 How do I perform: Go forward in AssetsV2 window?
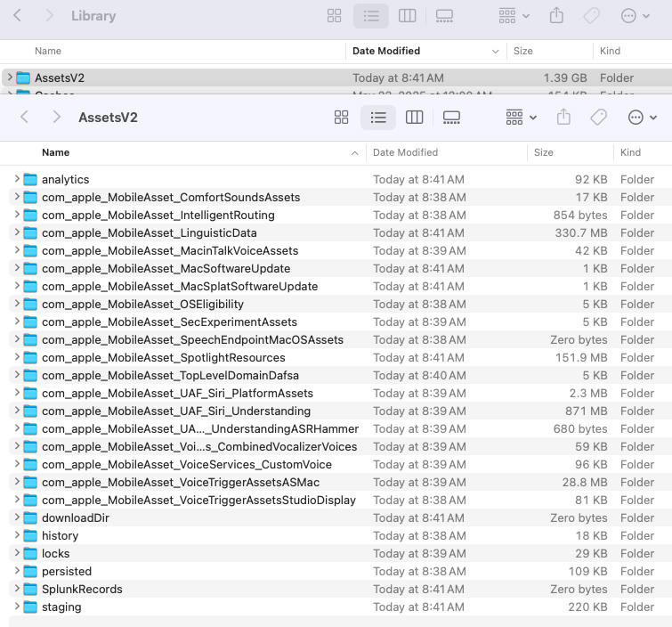click(x=56, y=117)
